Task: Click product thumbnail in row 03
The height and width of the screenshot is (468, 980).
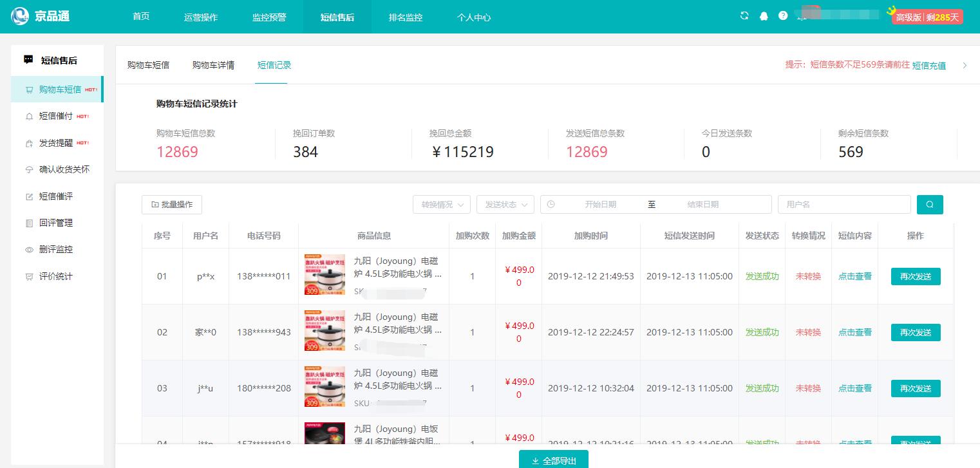Action: pyautogui.click(x=325, y=387)
